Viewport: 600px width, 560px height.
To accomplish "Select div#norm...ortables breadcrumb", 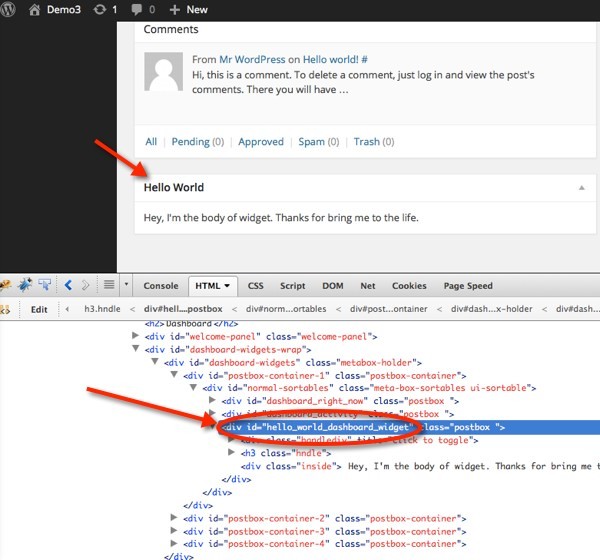I will tap(286, 309).
